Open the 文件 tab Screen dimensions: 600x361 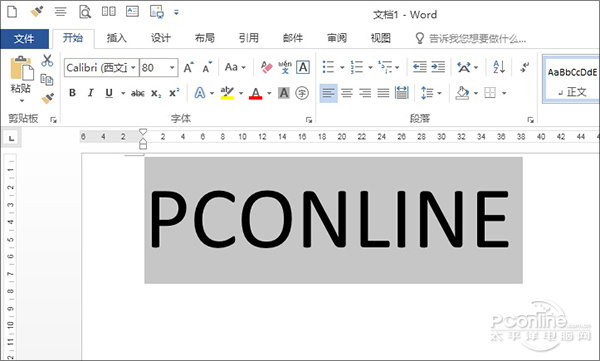coord(24,39)
